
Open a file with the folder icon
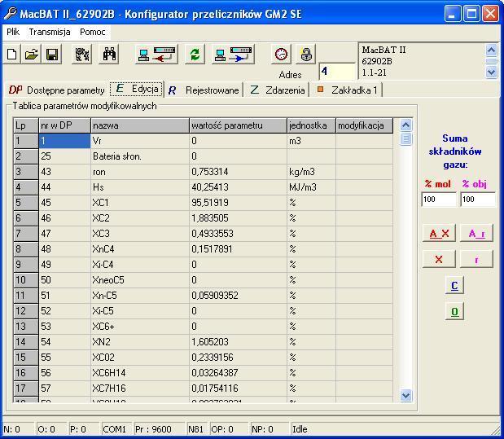point(32,54)
